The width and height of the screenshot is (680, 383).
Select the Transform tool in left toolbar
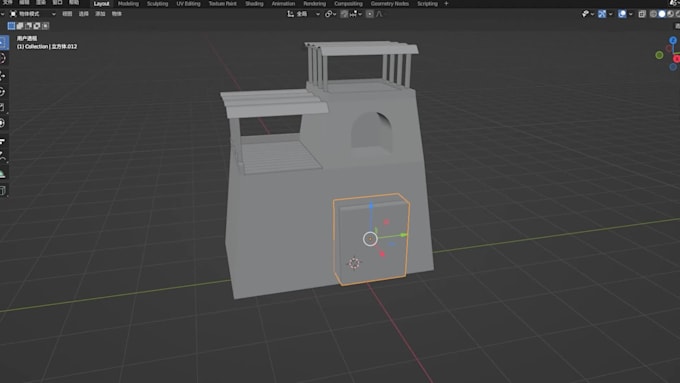coord(3,123)
